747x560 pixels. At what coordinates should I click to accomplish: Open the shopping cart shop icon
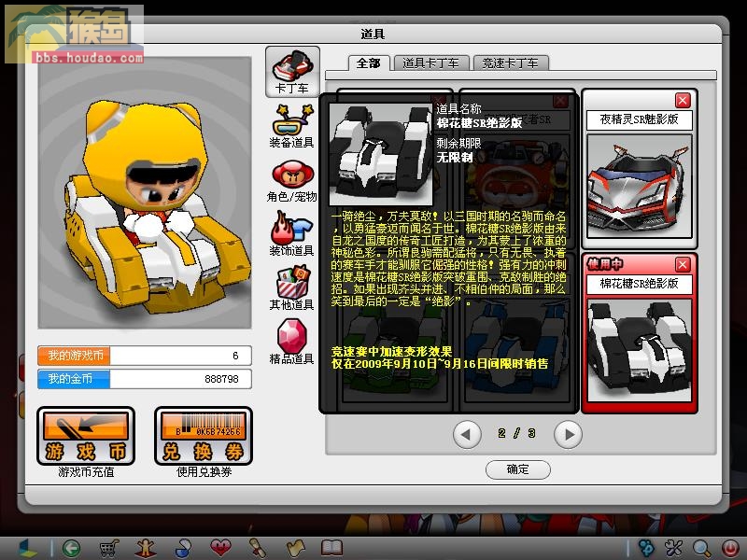[x=108, y=549]
